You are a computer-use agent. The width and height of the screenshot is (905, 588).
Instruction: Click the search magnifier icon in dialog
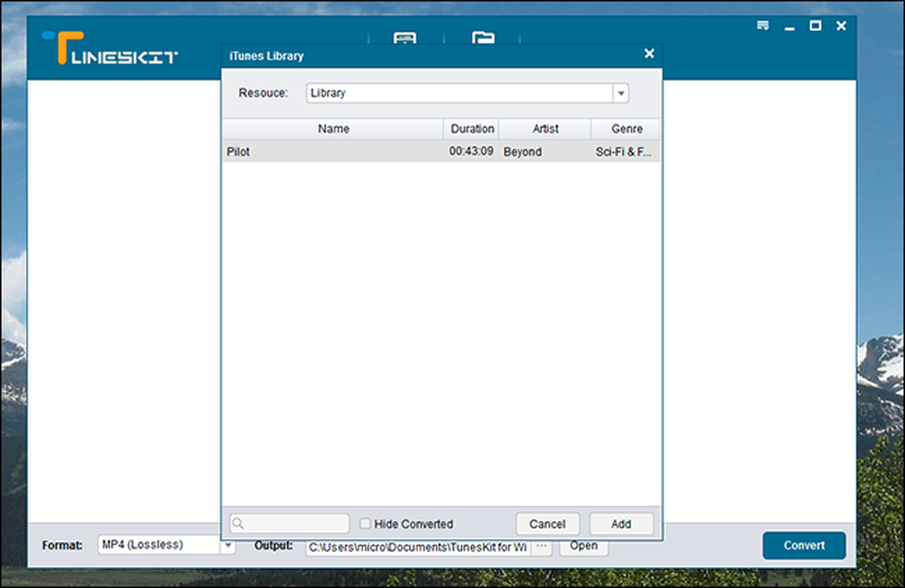(238, 524)
